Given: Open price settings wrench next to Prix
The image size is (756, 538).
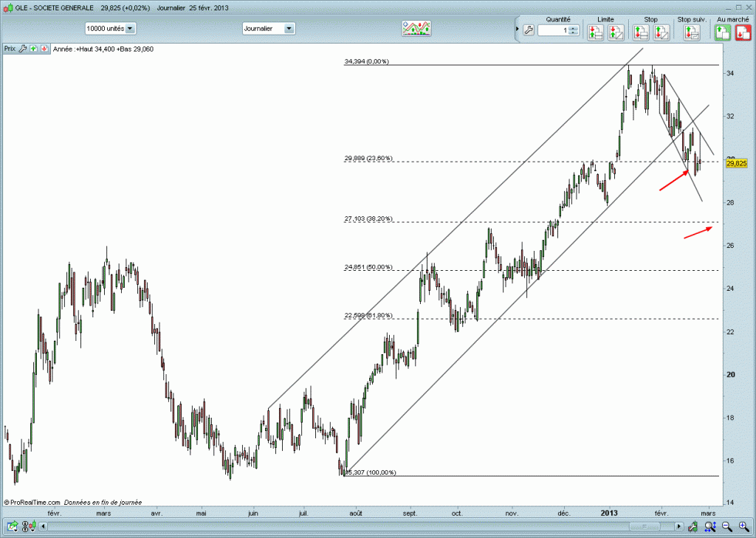Looking at the screenshot, I should click(x=22, y=49).
